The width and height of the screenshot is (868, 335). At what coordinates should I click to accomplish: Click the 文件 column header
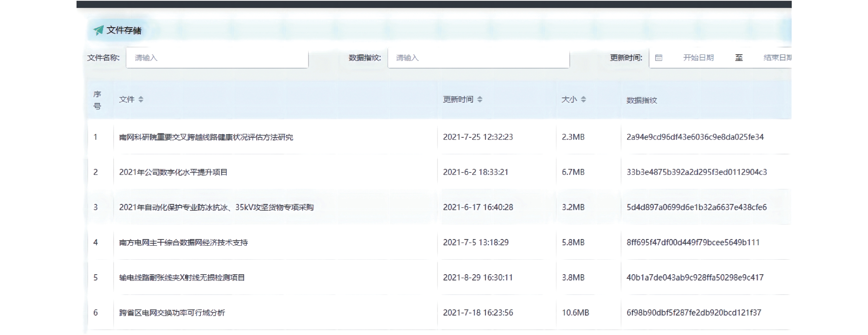click(x=127, y=99)
